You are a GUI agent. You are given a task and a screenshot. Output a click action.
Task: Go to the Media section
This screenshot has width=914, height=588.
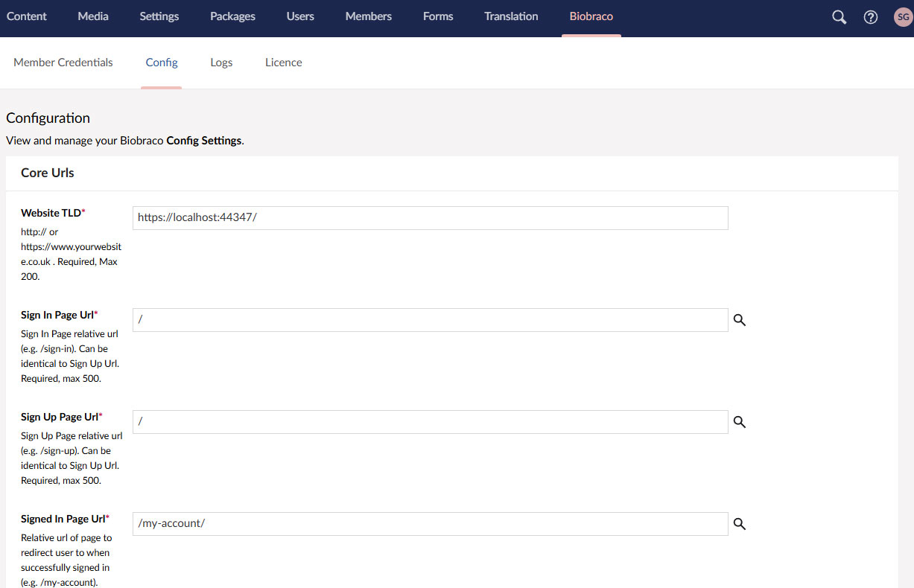93,16
